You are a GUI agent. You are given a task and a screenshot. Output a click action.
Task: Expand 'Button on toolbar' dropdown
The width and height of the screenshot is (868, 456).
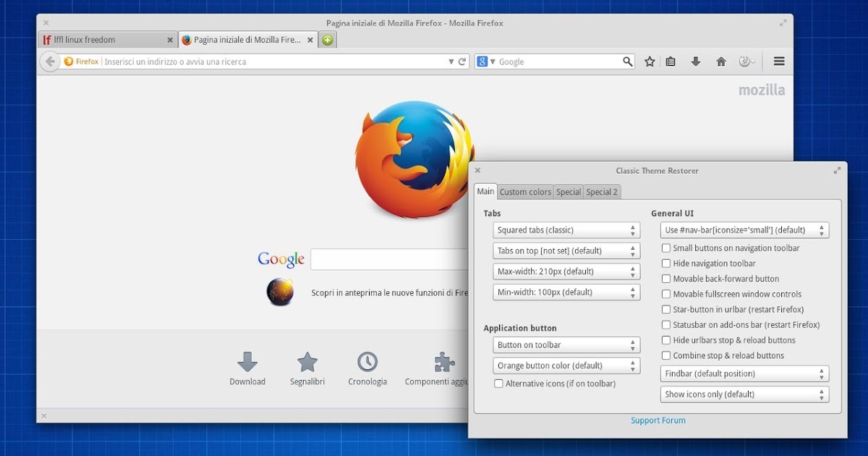click(566, 345)
